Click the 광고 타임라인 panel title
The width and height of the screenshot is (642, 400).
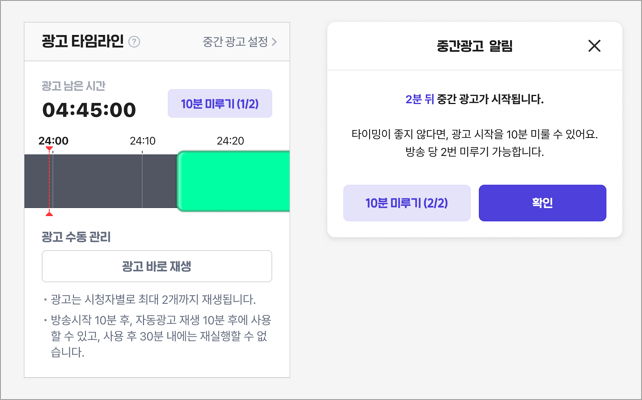tap(82, 42)
